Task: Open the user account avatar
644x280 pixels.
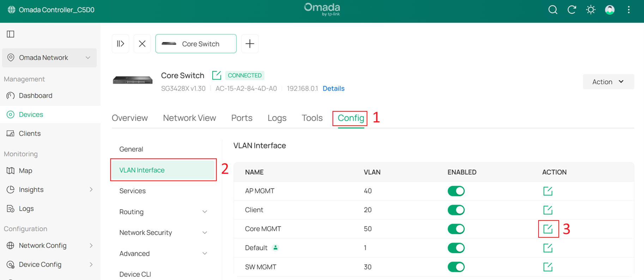Action: pyautogui.click(x=610, y=10)
